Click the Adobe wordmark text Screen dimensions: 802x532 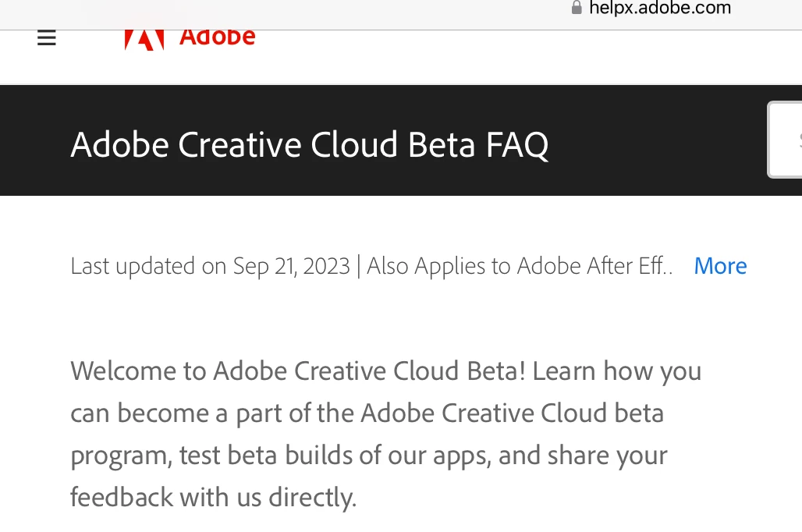pyautogui.click(x=217, y=37)
